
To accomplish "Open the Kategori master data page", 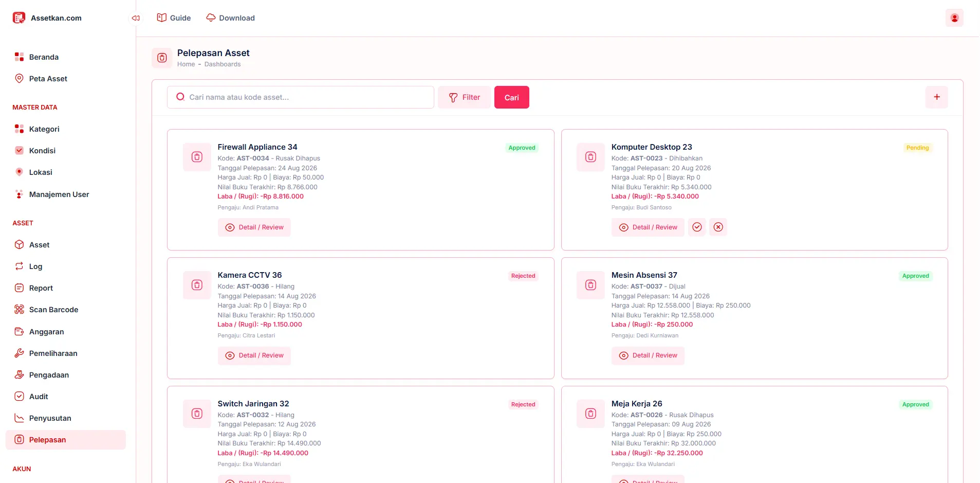I will (66, 129).
